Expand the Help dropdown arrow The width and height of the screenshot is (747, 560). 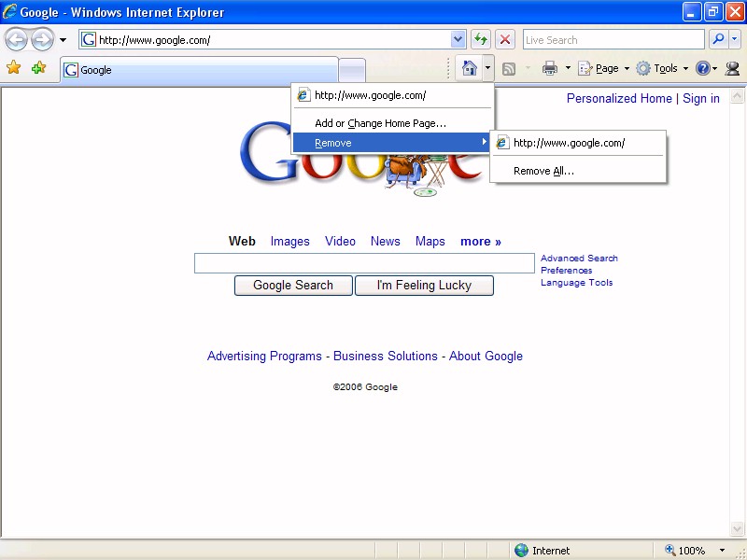tap(714, 69)
